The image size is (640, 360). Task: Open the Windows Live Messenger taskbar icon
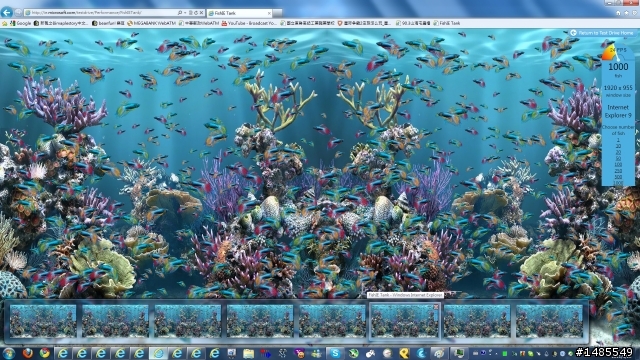[317, 353]
